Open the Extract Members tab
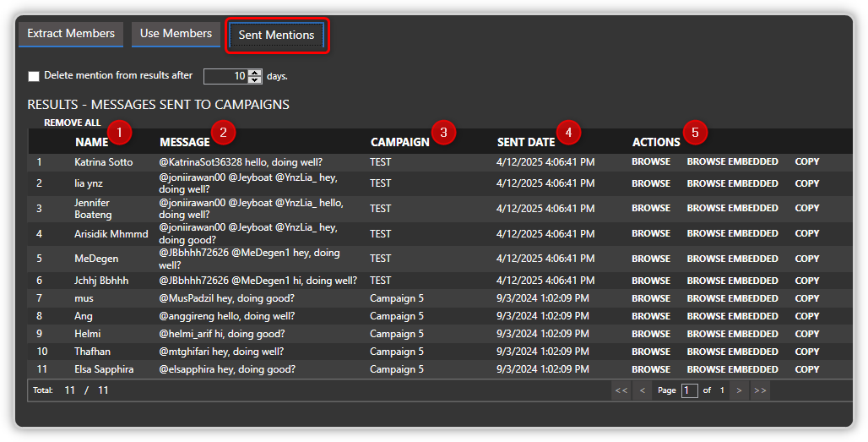 click(x=71, y=34)
